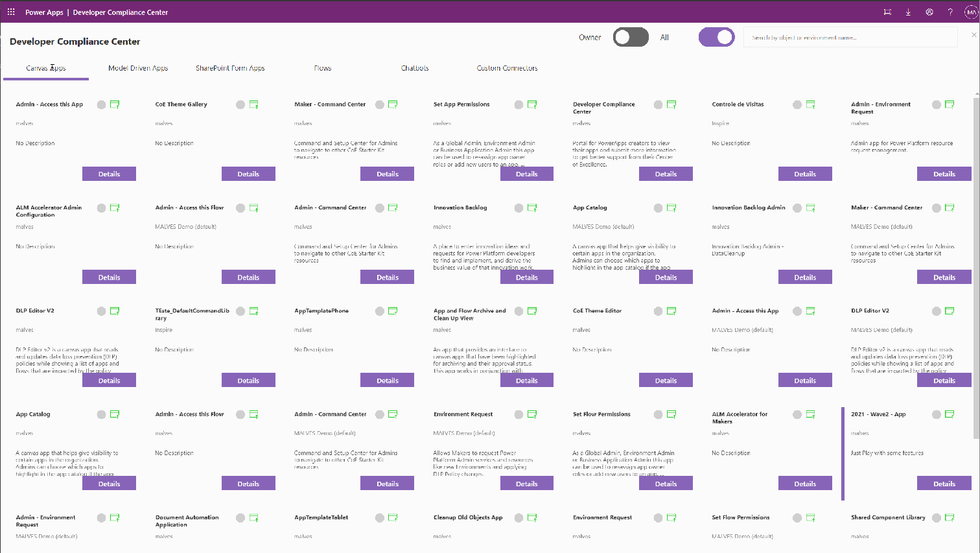Open the help question mark icon
980x553 pixels.
tap(950, 12)
